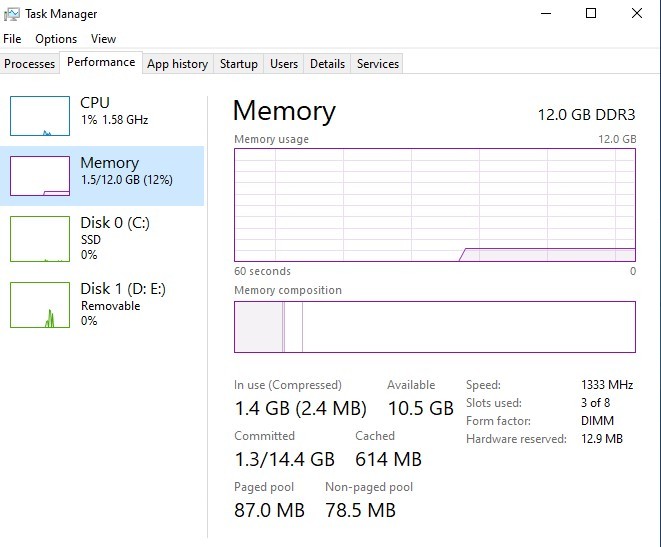The image size is (661, 547).
Task: Switch to the Processes tab
Action: click(x=30, y=64)
